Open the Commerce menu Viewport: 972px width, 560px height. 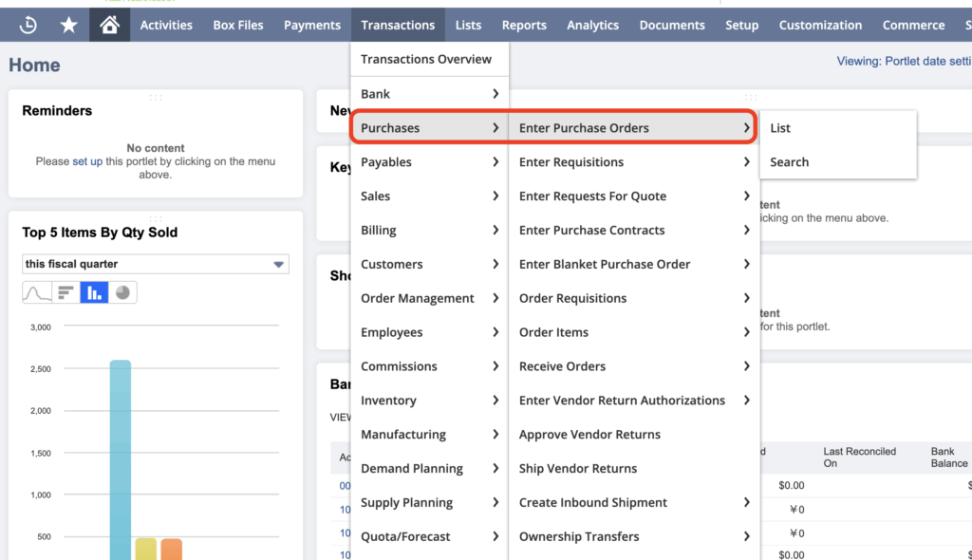click(x=914, y=25)
